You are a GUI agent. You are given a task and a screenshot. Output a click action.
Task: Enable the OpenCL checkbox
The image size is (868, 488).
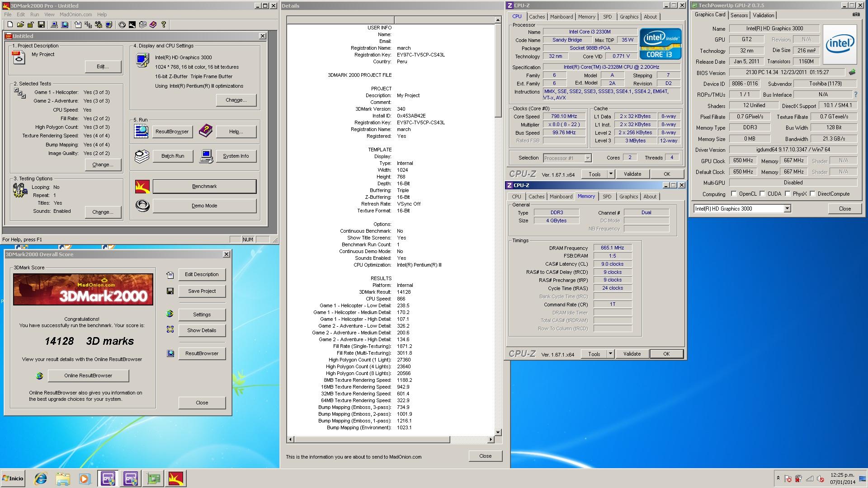click(734, 194)
